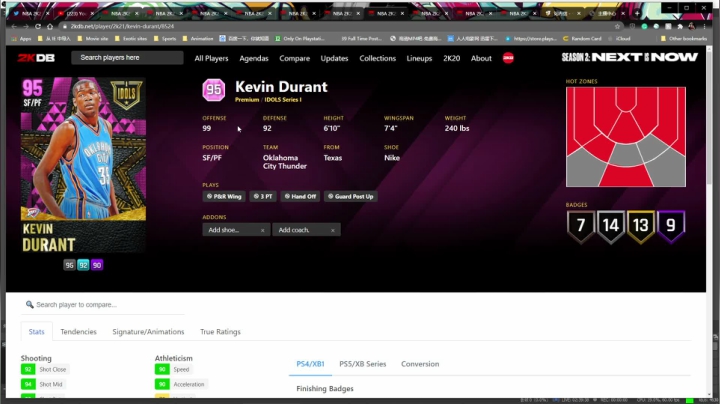Screen dimensions: 720x404
Task: Select the gray 96 card version chip
Action: point(69,265)
